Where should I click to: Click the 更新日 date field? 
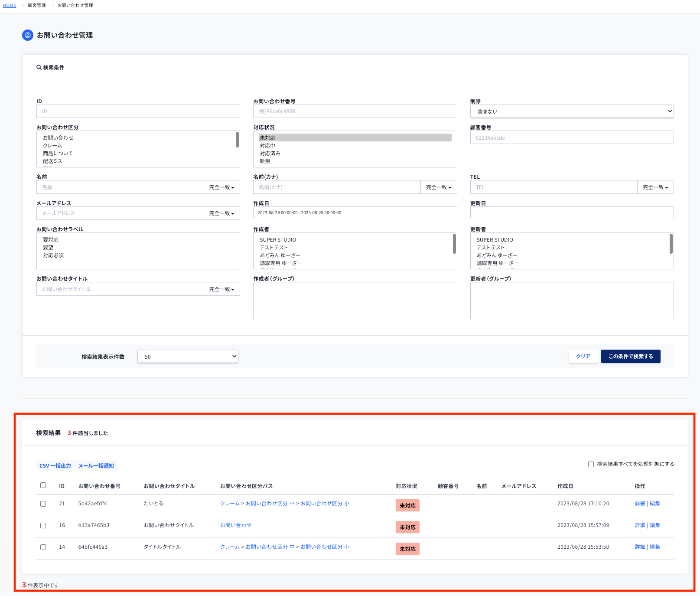pos(572,213)
